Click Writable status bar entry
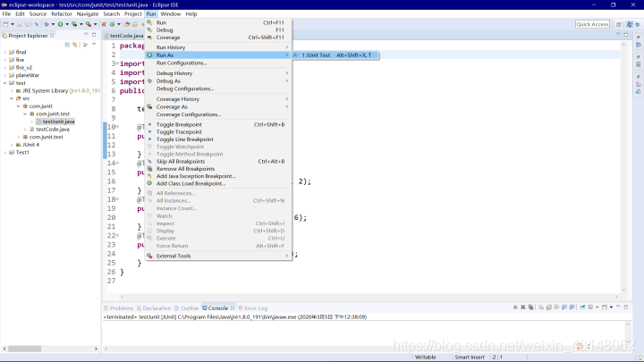Image resolution: width=644 pixels, height=362 pixels. click(x=426, y=357)
